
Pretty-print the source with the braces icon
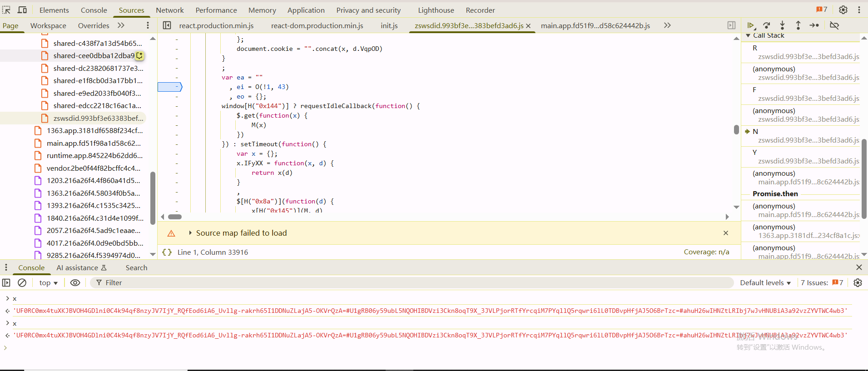(167, 252)
